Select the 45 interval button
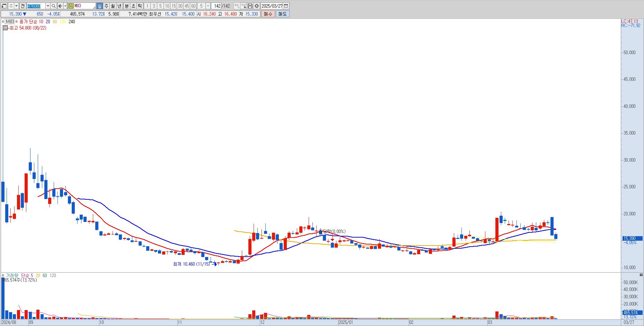 (187, 6)
